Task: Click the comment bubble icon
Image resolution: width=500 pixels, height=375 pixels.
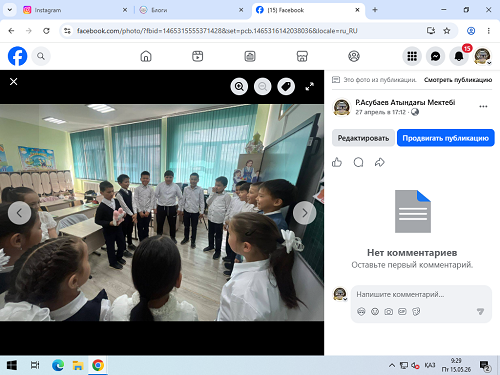Action: [358, 162]
